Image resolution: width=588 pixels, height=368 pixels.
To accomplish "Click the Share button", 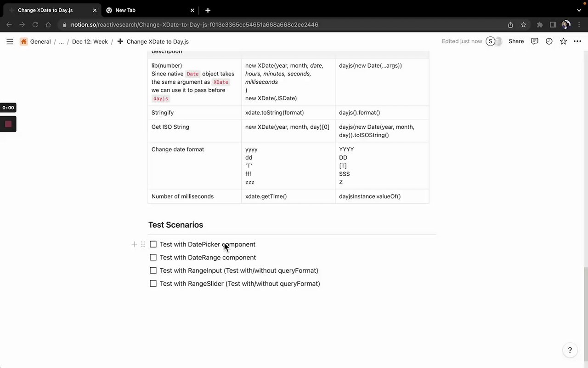I will pos(516,41).
